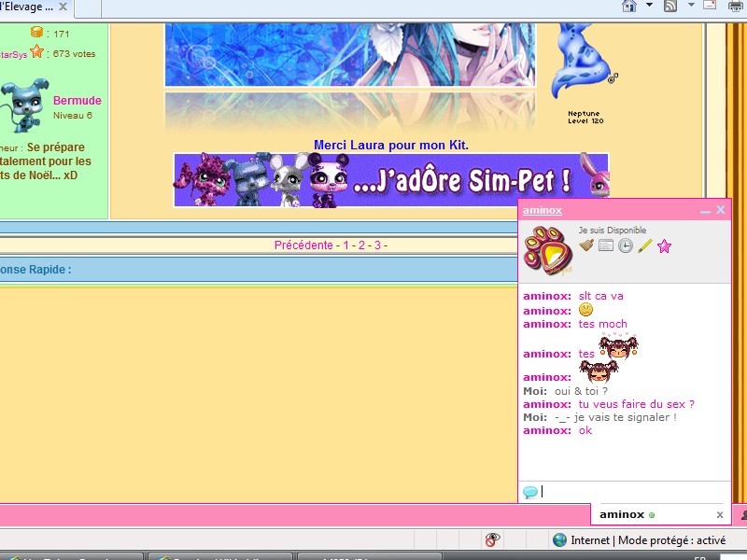Click the 'Internet | Mode protégé : activé' status text
The width and height of the screenshot is (747, 560).
648,540
